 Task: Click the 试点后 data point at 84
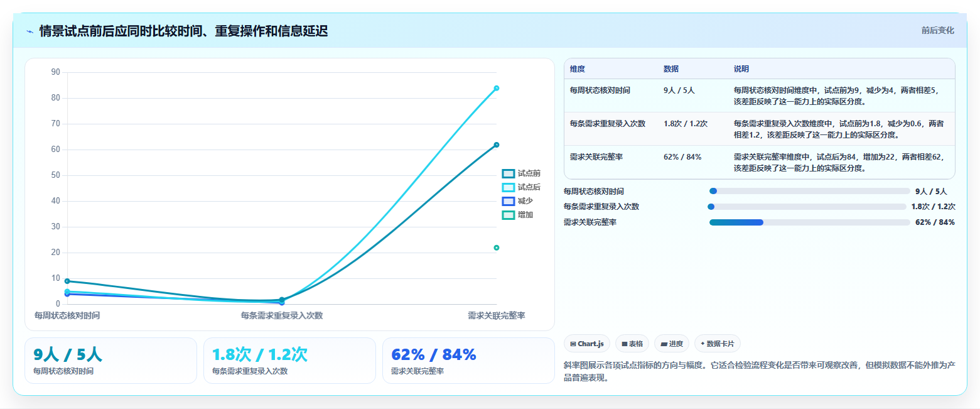click(497, 88)
